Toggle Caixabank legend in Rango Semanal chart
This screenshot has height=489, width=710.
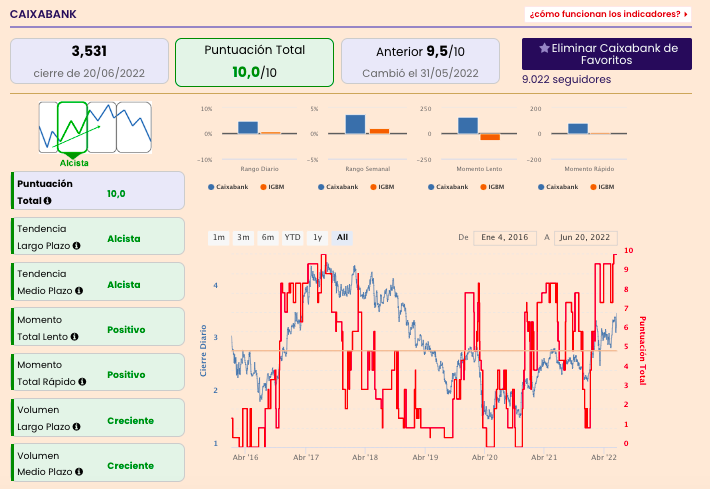338,187
